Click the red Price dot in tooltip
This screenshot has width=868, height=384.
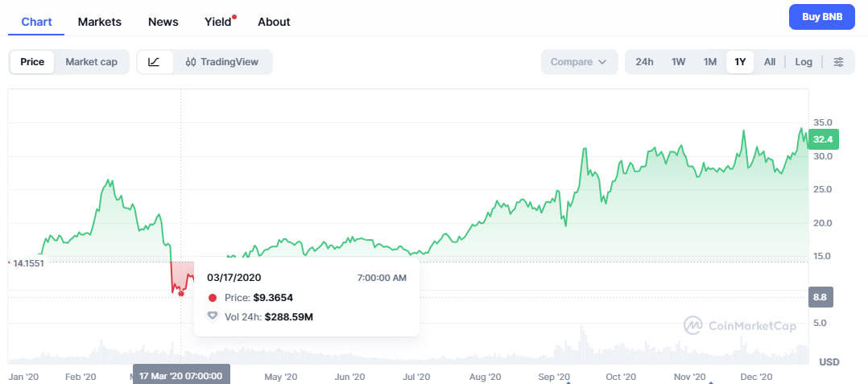[213, 298]
